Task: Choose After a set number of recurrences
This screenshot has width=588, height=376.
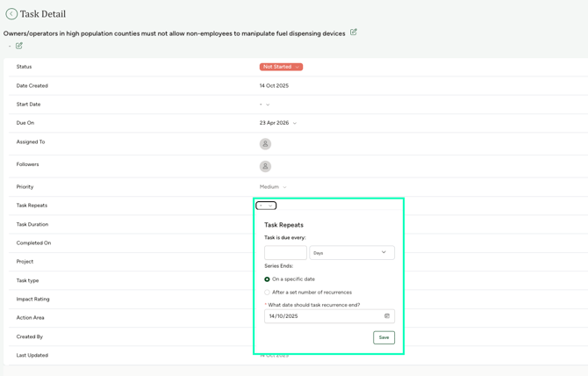Action: [x=268, y=293]
